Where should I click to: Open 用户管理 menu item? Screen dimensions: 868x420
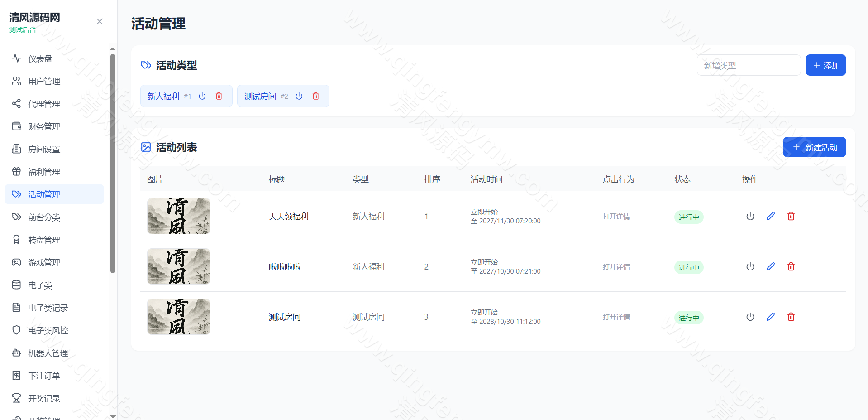(54, 81)
